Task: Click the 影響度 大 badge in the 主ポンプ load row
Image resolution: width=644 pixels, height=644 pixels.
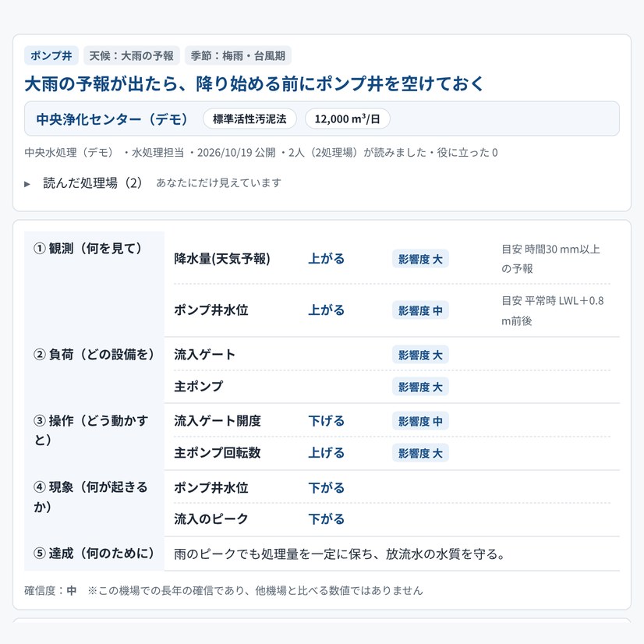Action: 420,387
